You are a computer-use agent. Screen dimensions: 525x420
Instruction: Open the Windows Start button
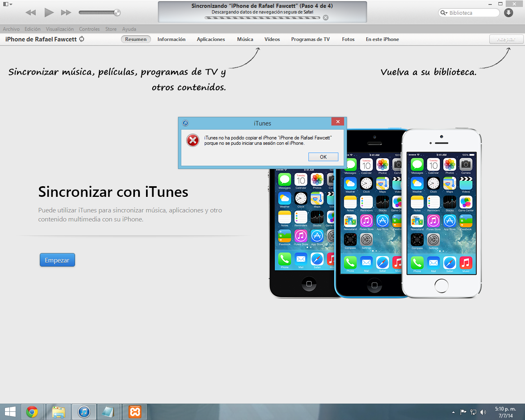pos(10,412)
